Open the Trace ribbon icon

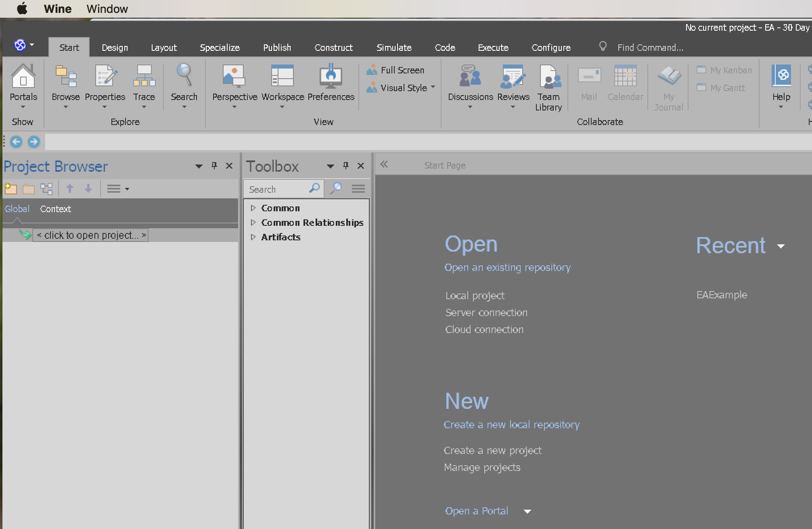coord(144,85)
